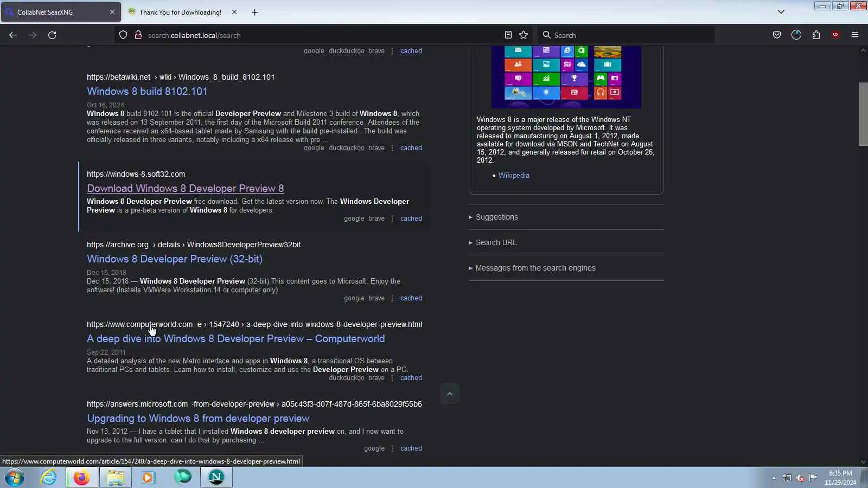This screenshot has width=868, height=488.
Task: Follow the Wikipedia link in the infobox
Action: pyautogui.click(x=514, y=176)
